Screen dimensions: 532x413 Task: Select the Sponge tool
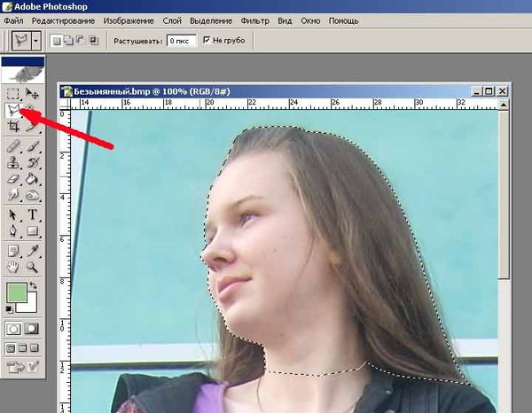(32, 195)
